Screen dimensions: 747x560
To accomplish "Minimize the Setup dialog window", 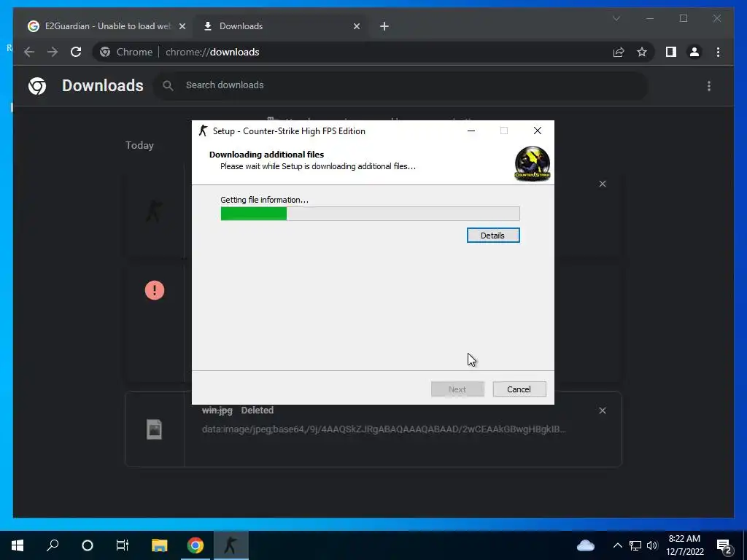I will tap(471, 131).
